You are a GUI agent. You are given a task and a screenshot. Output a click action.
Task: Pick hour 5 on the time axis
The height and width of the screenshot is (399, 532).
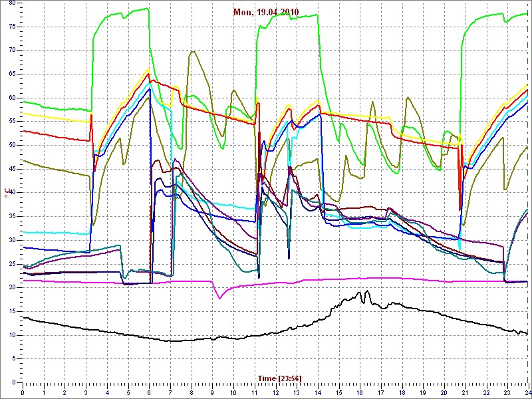pyautogui.click(x=128, y=392)
